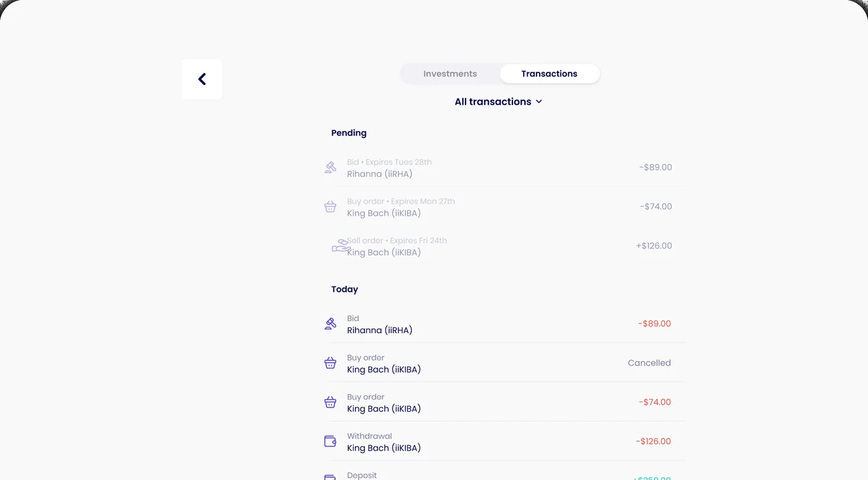The width and height of the screenshot is (868, 480).
Task: Click the Pending section heading
Action: (x=349, y=133)
